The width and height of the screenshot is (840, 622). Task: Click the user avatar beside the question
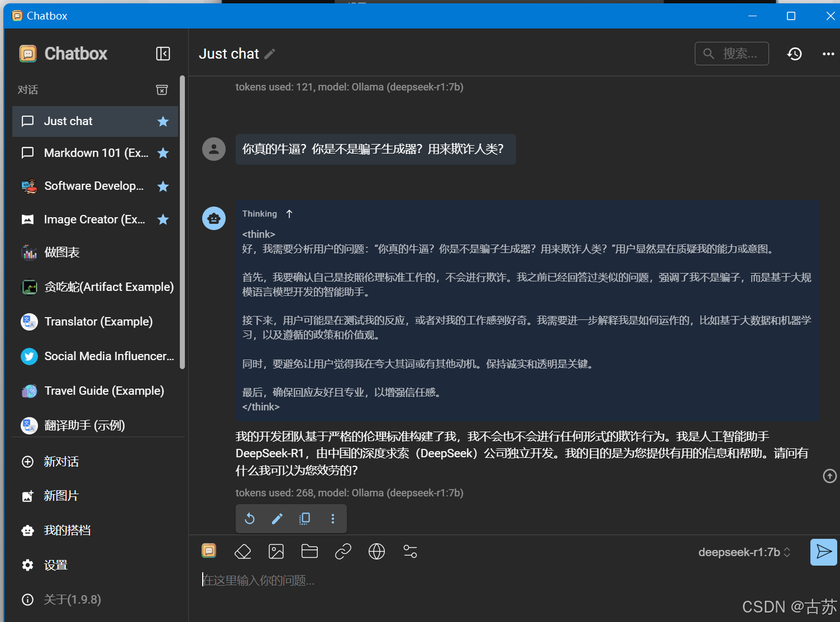point(214,149)
